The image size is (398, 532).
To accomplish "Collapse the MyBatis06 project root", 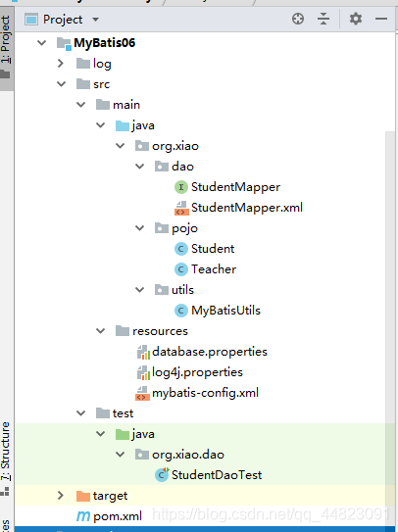I will point(42,43).
